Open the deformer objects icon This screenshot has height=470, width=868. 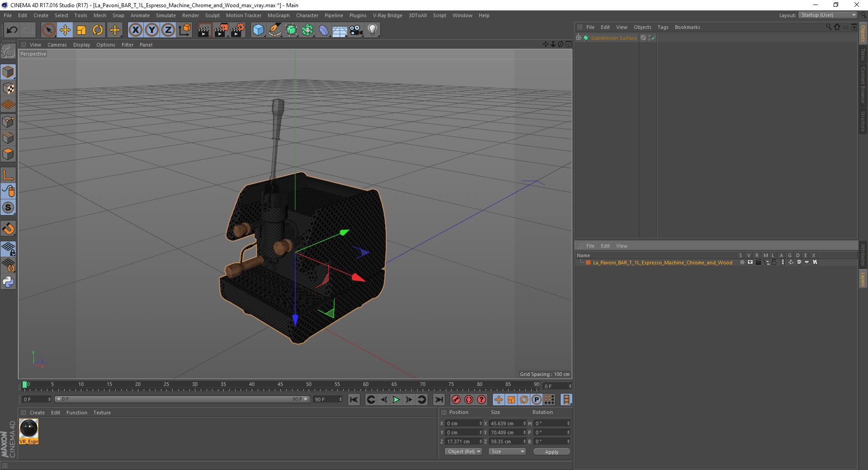[x=324, y=30]
